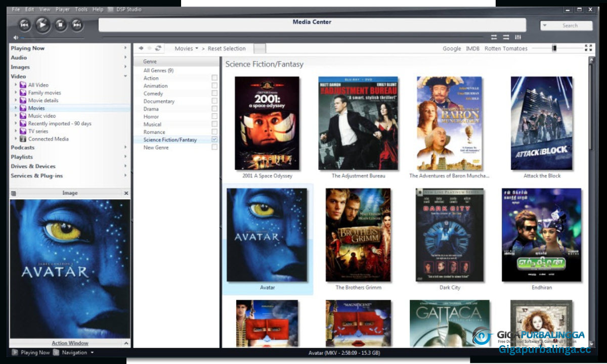Viewport: 607px width, 364px height.
Task: Adjust the thumbnail size slider
Action: coord(554,48)
